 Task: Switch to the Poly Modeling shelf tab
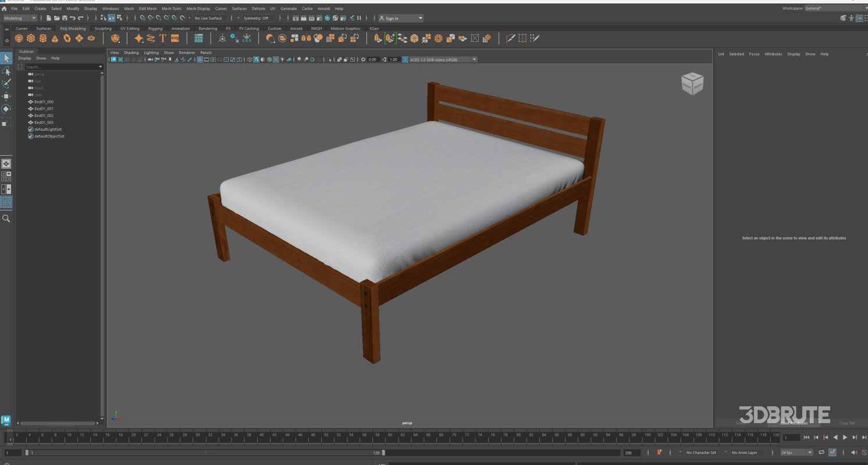click(x=73, y=28)
